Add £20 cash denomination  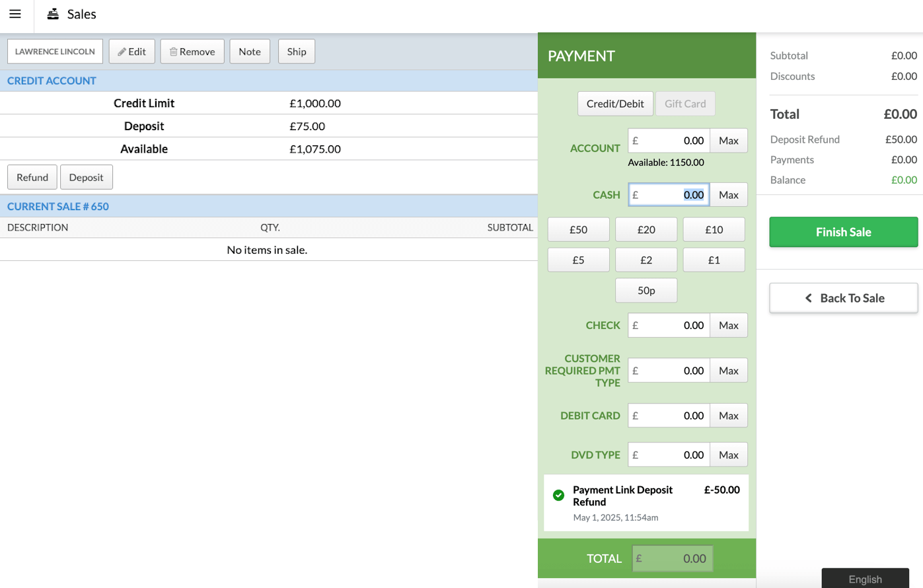(646, 230)
